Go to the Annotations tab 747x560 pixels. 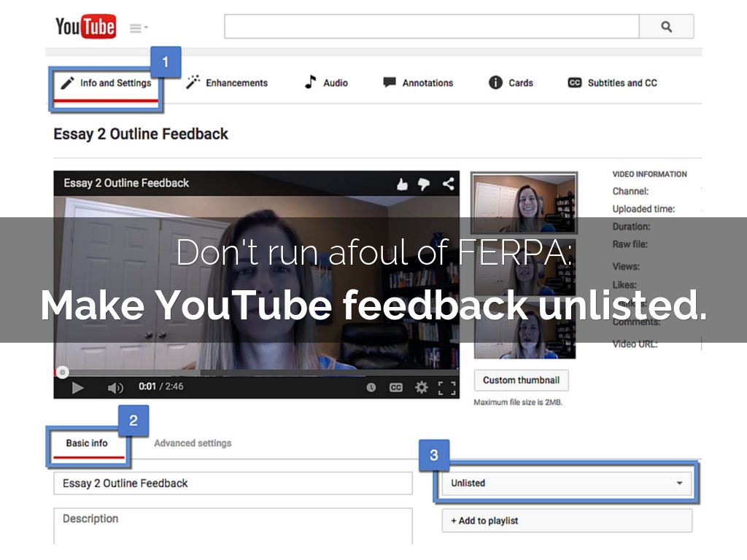[418, 83]
